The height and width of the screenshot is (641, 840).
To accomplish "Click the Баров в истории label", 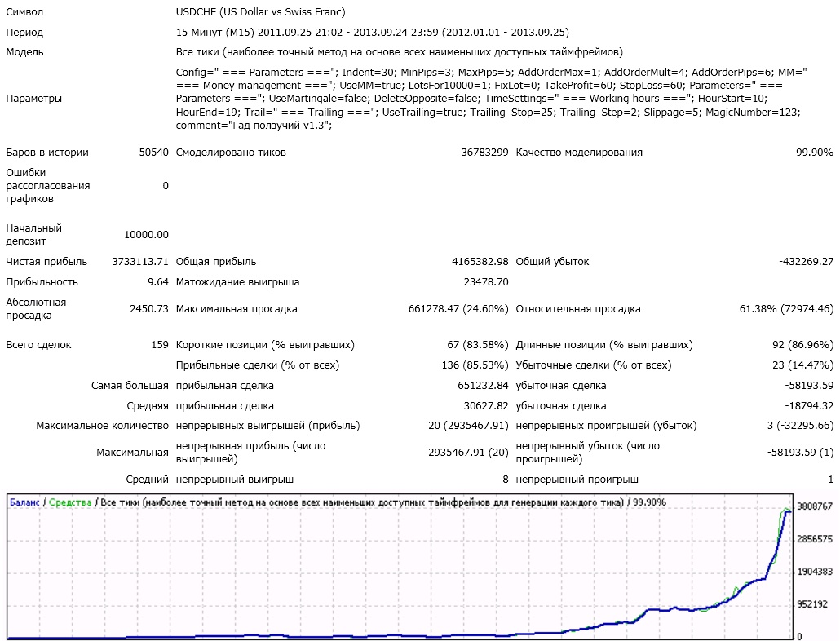I will [x=47, y=152].
